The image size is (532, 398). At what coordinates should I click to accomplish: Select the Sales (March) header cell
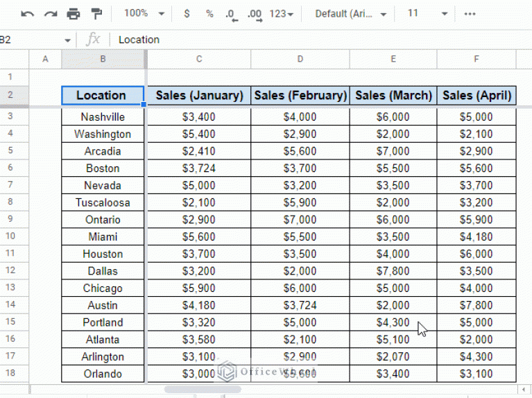click(393, 96)
